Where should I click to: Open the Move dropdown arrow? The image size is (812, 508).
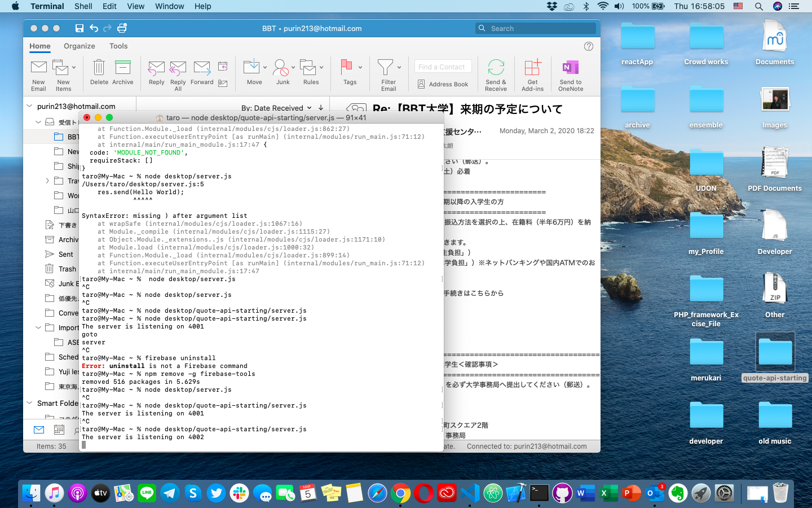coord(264,67)
